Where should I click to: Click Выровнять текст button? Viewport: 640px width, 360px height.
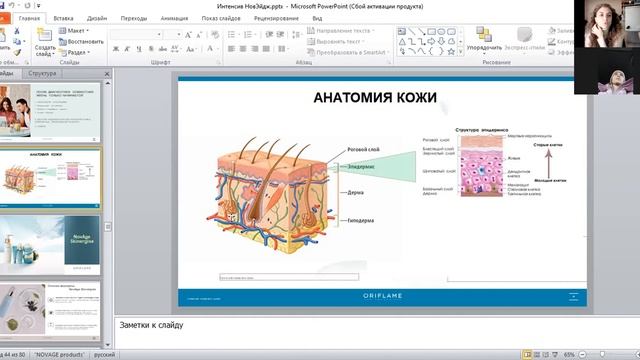click(336, 42)
